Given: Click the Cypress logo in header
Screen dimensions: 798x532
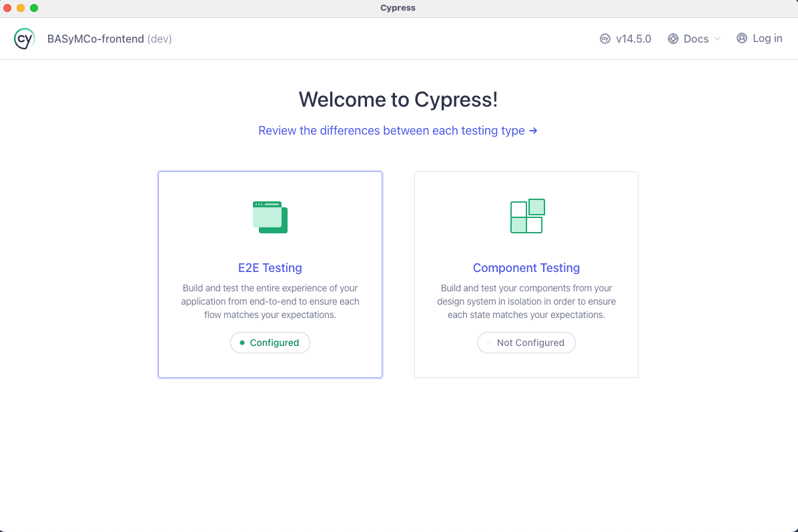Looking at the screenshot, I should [x=24, y=39].
